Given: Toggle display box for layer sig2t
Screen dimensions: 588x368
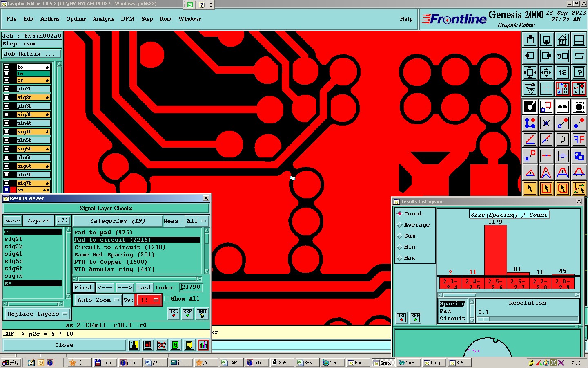Looking at the screenshot, I should (7, 97).
